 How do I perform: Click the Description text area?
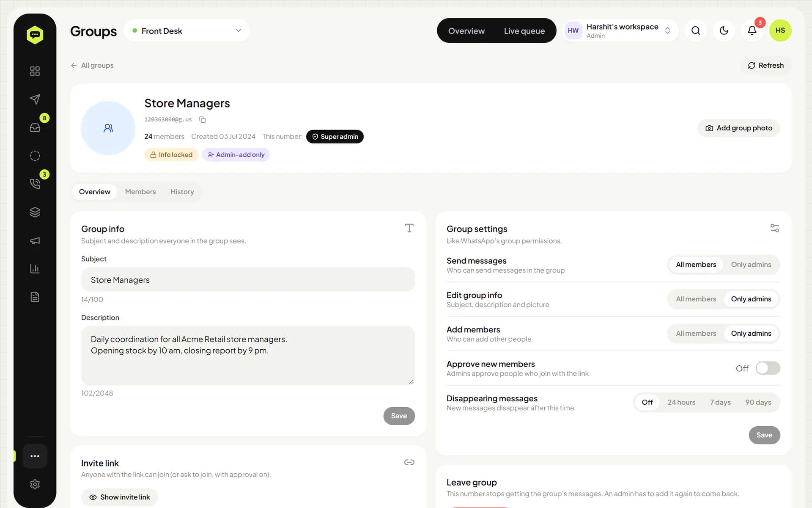point(248,356)
